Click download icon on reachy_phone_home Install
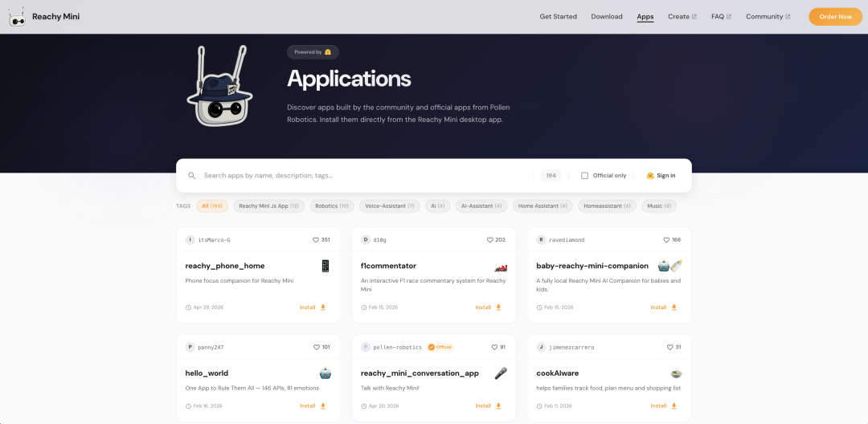The width and height of the screenshot is (868, 424). click(323, 308)
